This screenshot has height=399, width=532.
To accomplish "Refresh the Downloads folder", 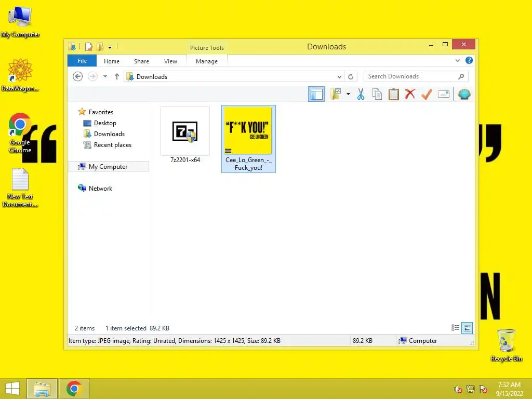I will click(x=351, y=77).
